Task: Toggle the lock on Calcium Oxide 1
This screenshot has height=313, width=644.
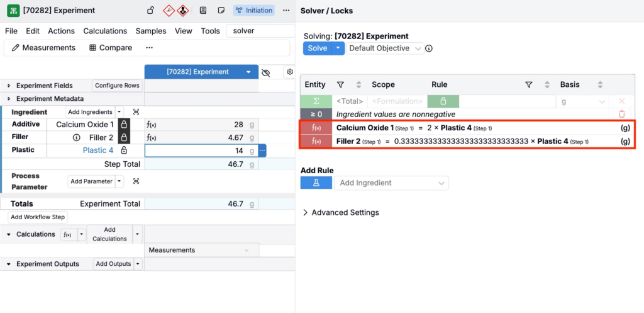Action: click(x=124, y=125)
